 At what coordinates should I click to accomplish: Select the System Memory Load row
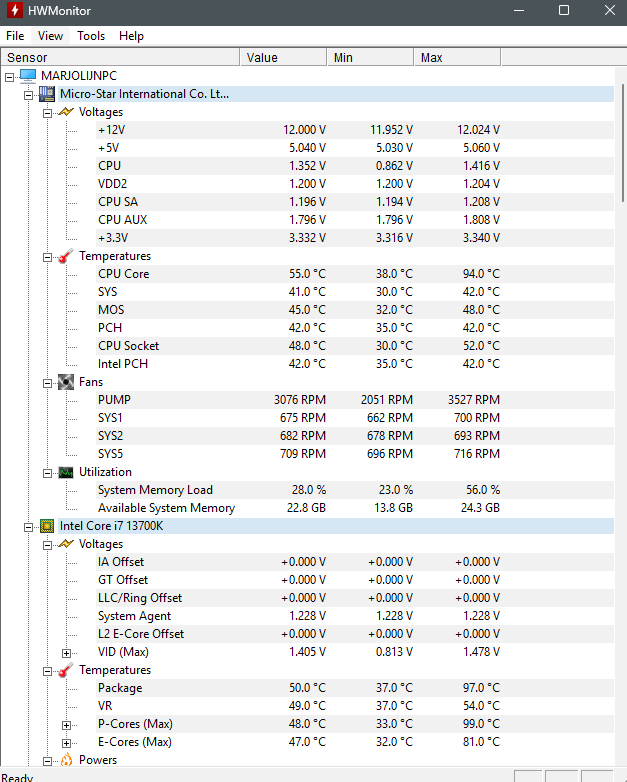click(355, 490)
